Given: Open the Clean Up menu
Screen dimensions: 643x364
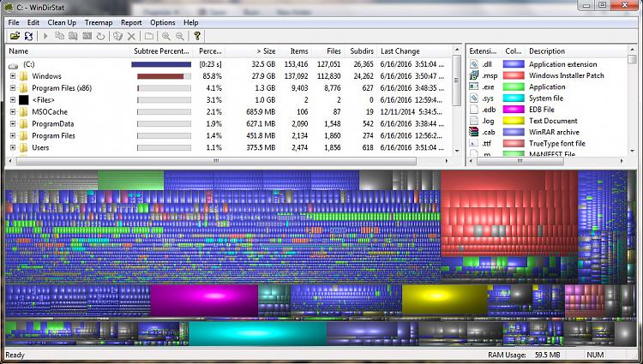Looking at the screenshot, I should (x=62, y=22).
